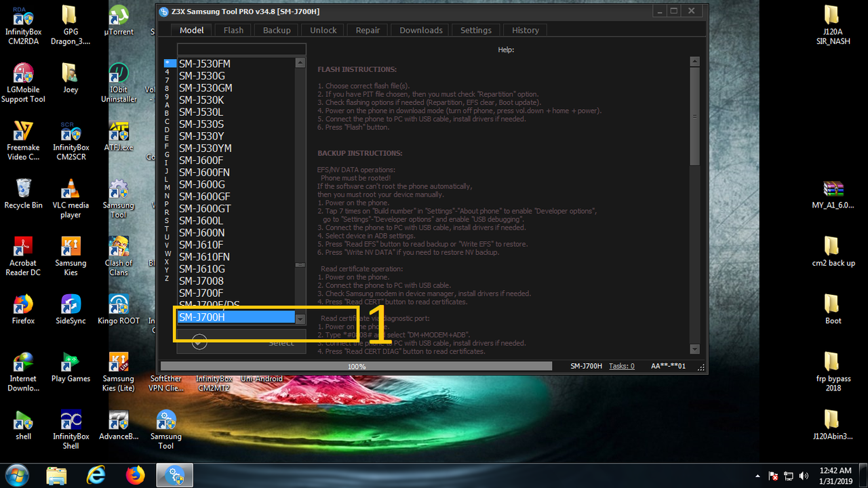Screen dimensions: 868x488
Task: Select the VLC media player shortcut
Action: click(x=71, y=199)
